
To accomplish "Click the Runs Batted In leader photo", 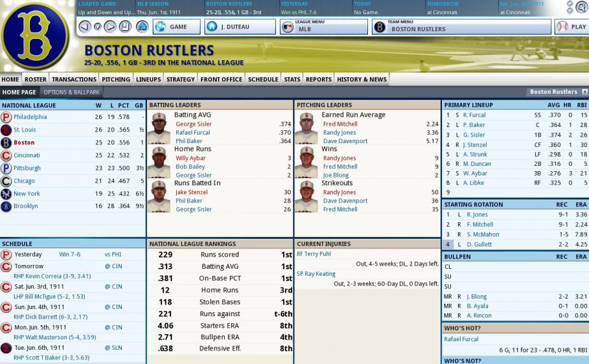I will coord(159,196).
